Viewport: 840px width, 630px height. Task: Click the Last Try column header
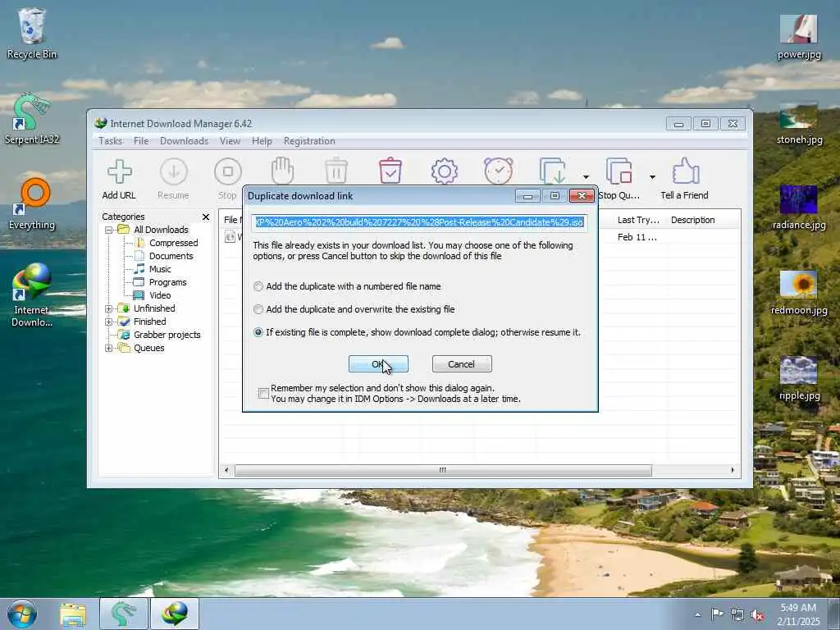(638, 220)
